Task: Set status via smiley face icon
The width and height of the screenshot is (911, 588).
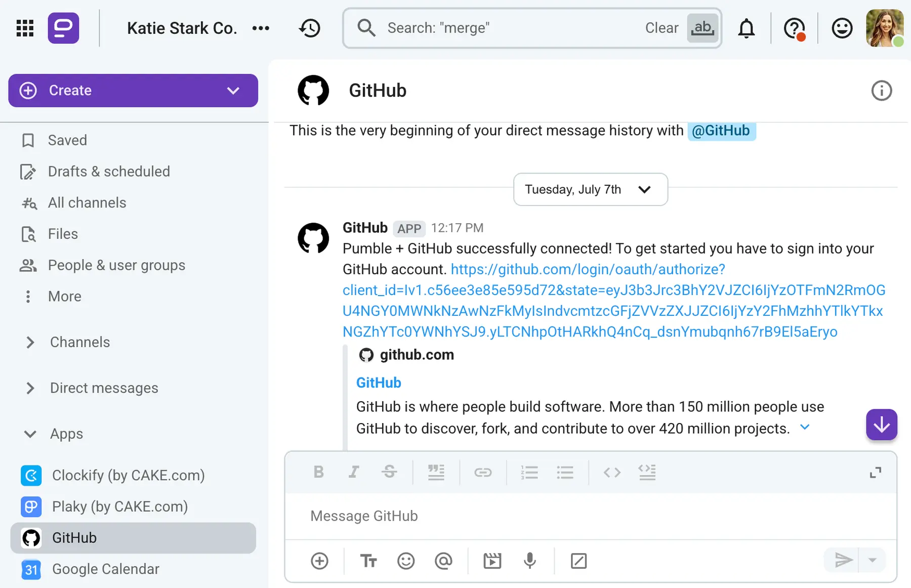Action: (842, 28)
